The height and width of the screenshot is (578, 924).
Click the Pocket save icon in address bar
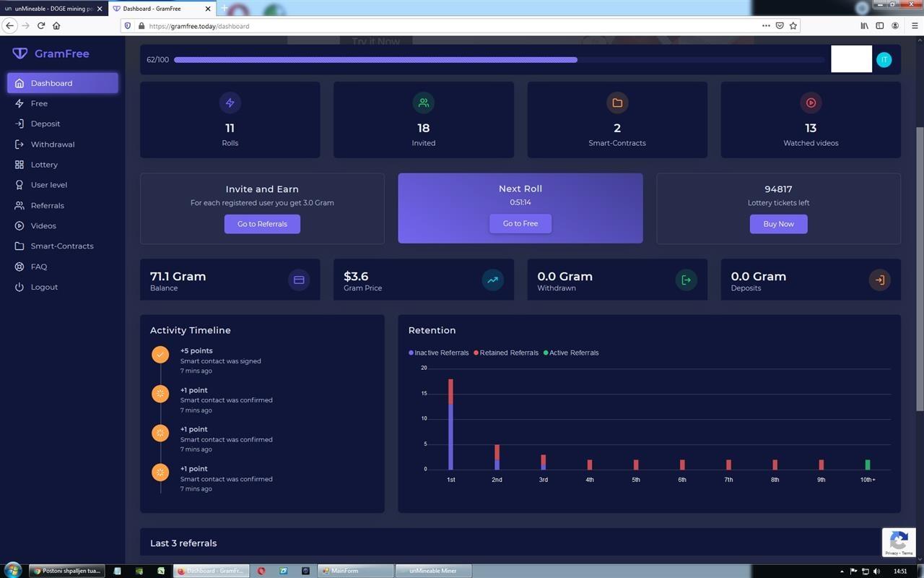pos(780,25)
